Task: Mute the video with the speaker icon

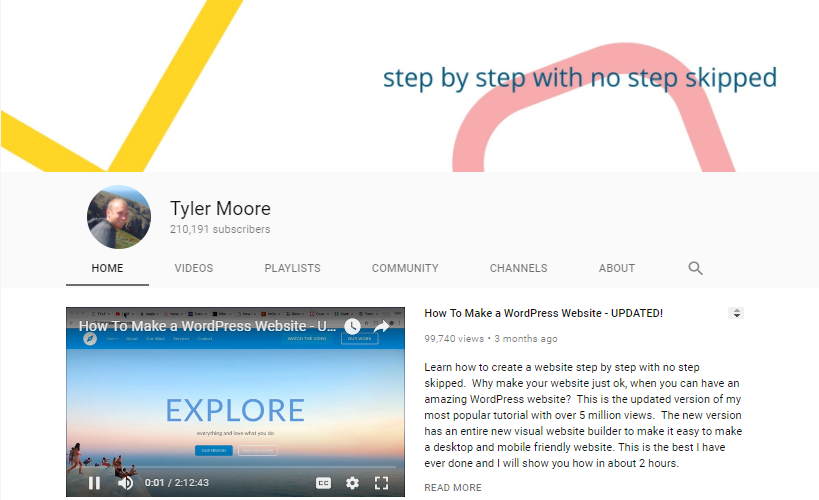Action: (125, 483)
